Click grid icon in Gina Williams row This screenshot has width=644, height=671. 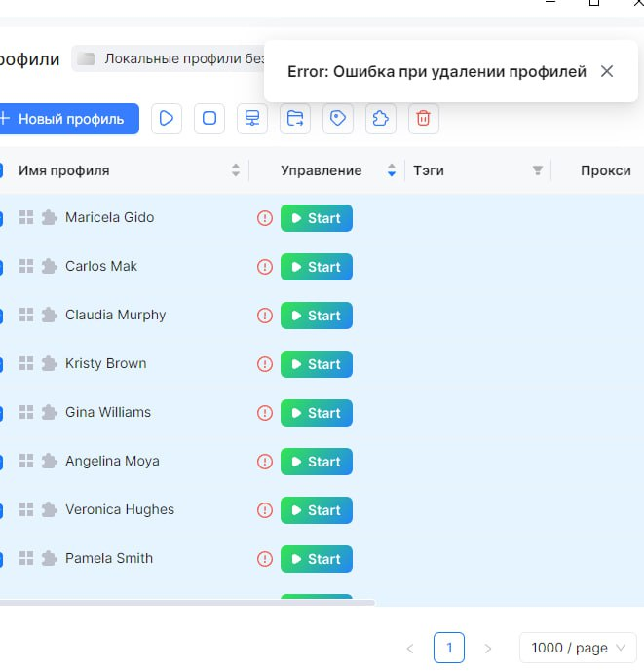pyautogui.click(x=26, y=412)
